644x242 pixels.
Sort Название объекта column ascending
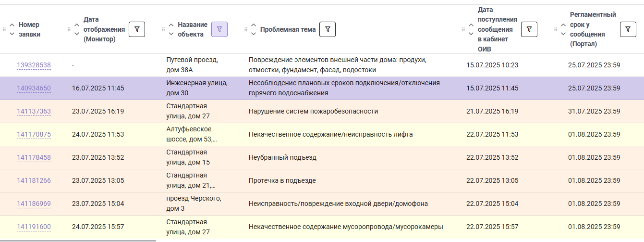pos(171,25)
